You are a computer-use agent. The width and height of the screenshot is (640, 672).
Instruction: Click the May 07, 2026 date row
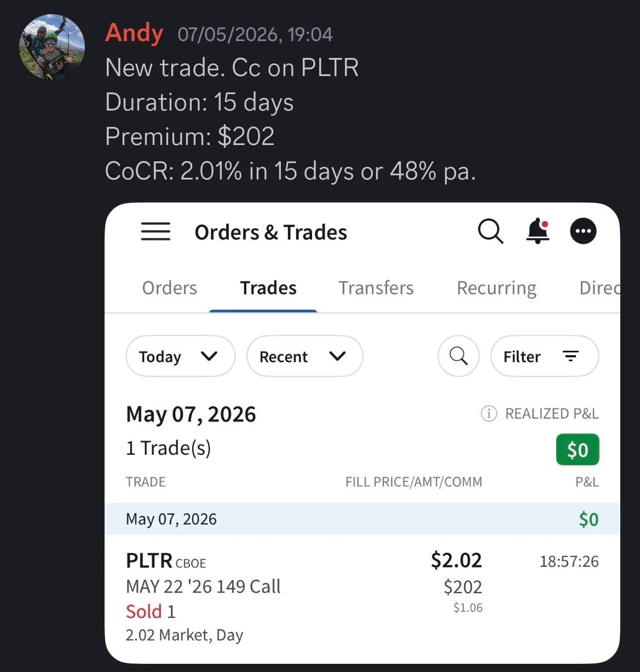pyautogui.click(x=362, y=519)
